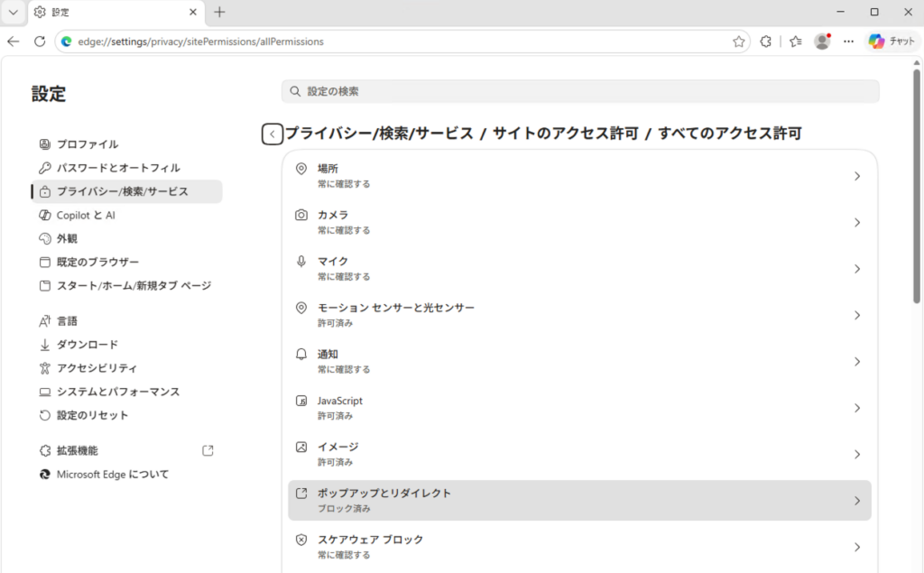Open the Copilot チャット button
The image size is (924, 573).
coord(892,42)
